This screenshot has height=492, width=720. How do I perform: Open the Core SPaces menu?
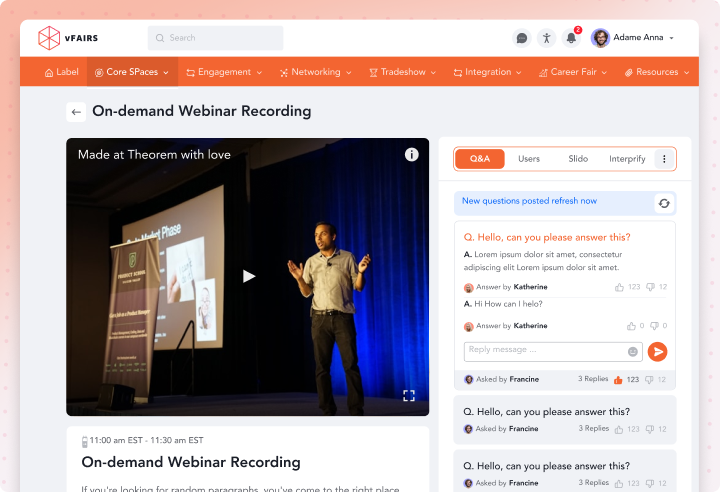click(132, 72)
